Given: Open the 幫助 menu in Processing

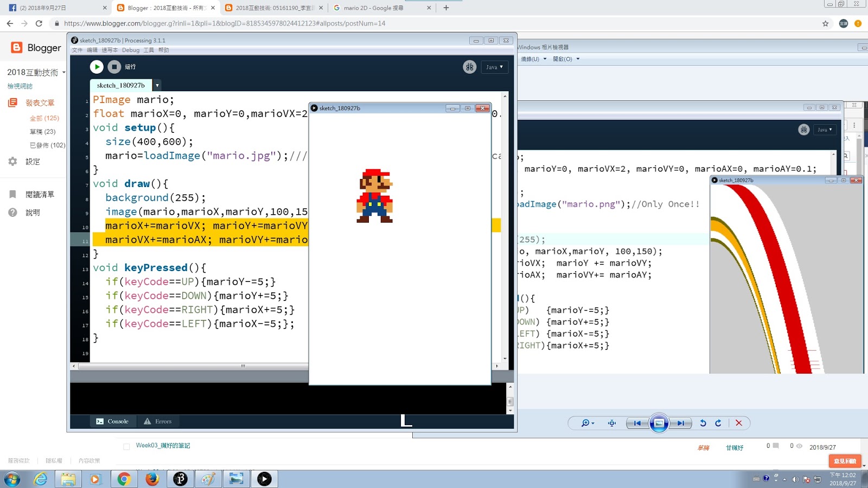Looking at the screenshot, I should pos(164,50).
